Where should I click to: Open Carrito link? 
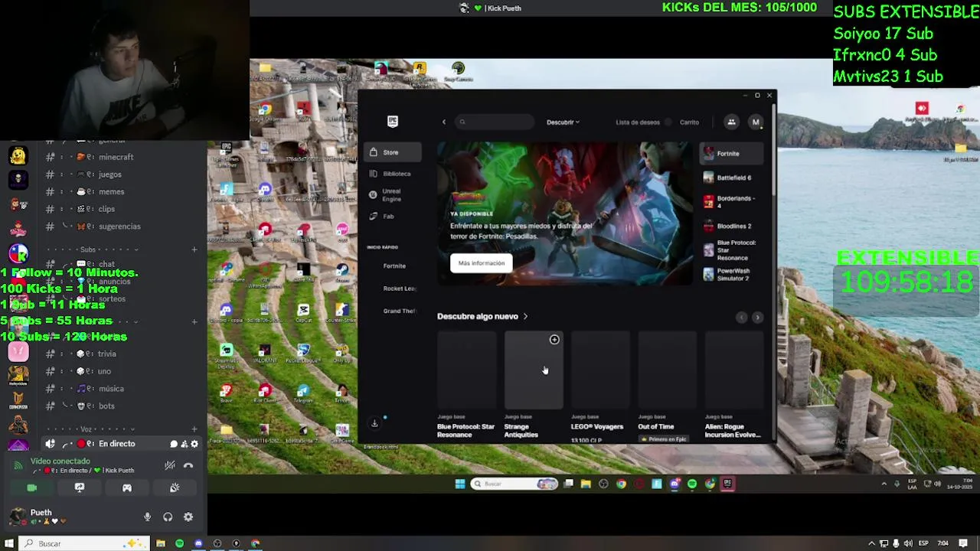[x=689, y=122]
